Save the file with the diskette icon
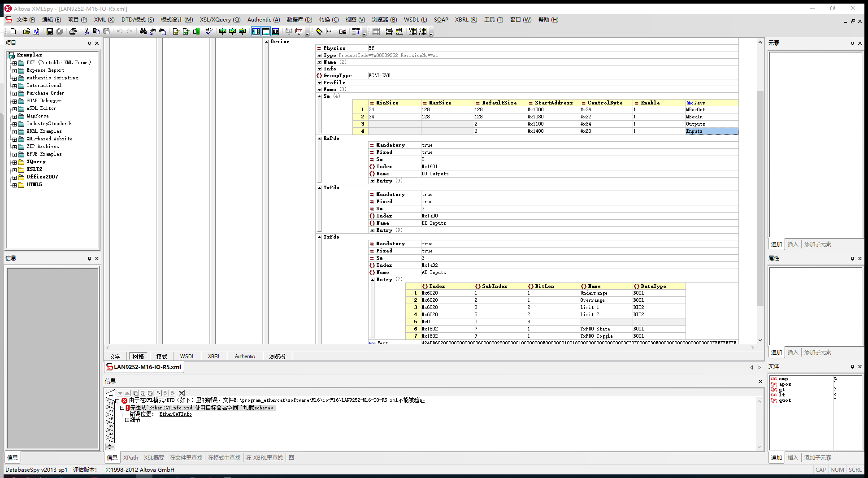The image size is (868, 478). pos(50,31)
